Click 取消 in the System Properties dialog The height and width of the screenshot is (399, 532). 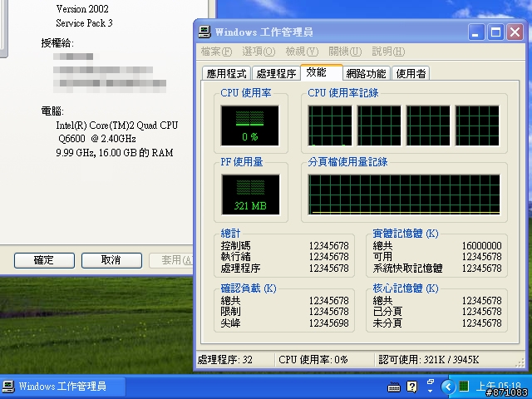pos(111,260)
